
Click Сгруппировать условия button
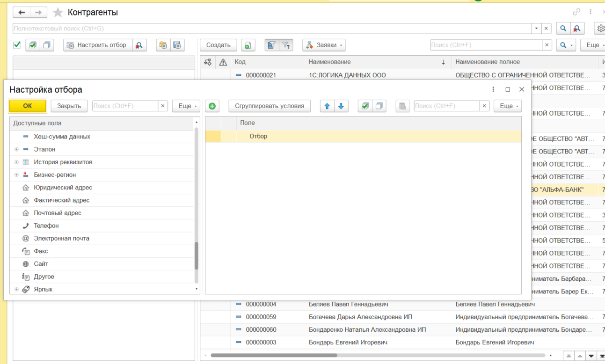(270, 106)
